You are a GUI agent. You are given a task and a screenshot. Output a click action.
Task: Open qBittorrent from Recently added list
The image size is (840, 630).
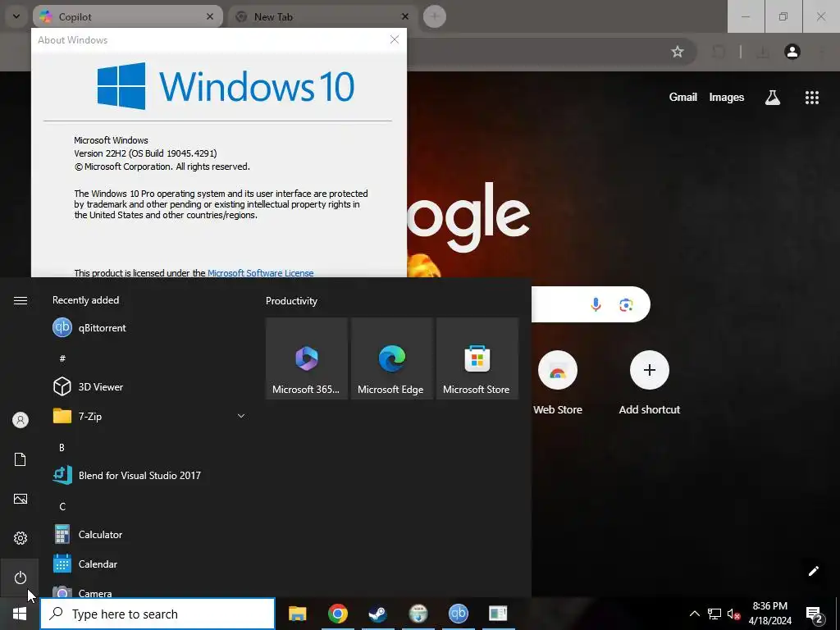(x=150, y=327)
